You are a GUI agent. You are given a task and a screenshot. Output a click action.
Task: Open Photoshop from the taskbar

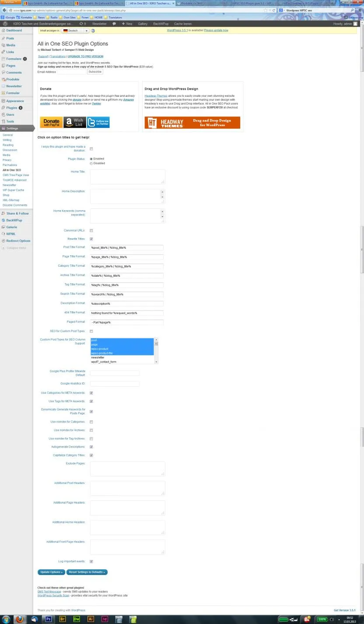48,619
